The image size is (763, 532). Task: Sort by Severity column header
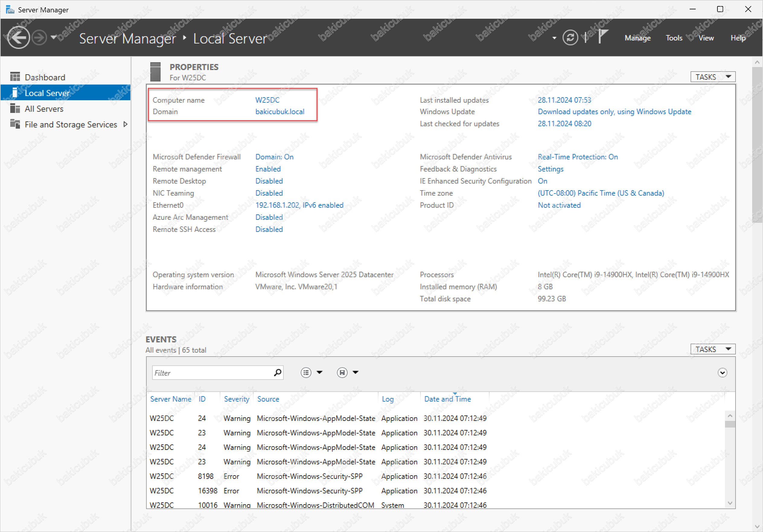coord(236,399)
